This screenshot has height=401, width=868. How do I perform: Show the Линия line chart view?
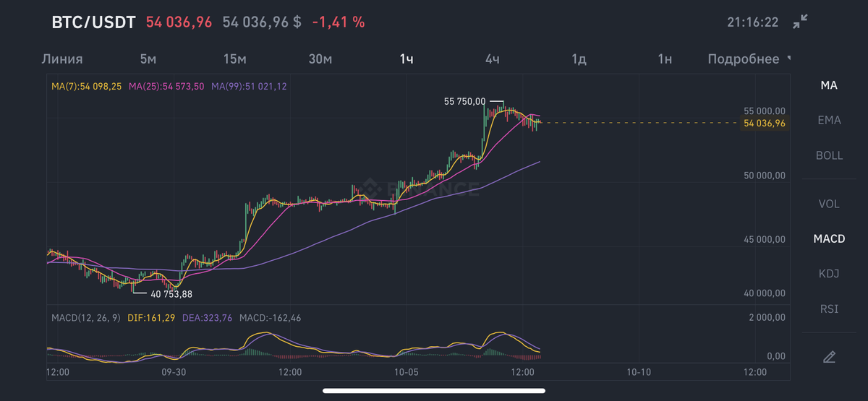(x=63, y=59)
